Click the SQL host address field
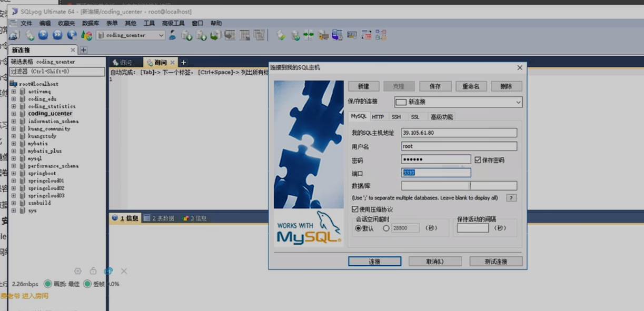 [459, 133]
